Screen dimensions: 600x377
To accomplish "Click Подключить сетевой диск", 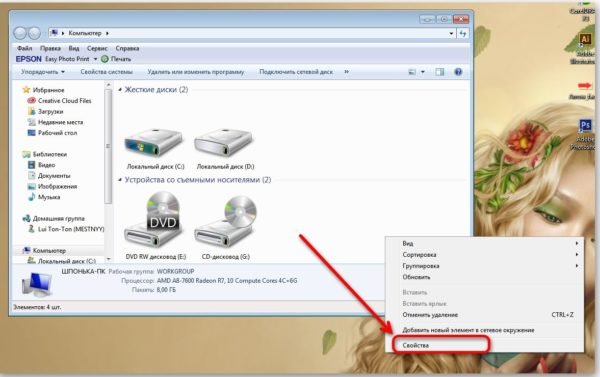I will pos(296,72).
